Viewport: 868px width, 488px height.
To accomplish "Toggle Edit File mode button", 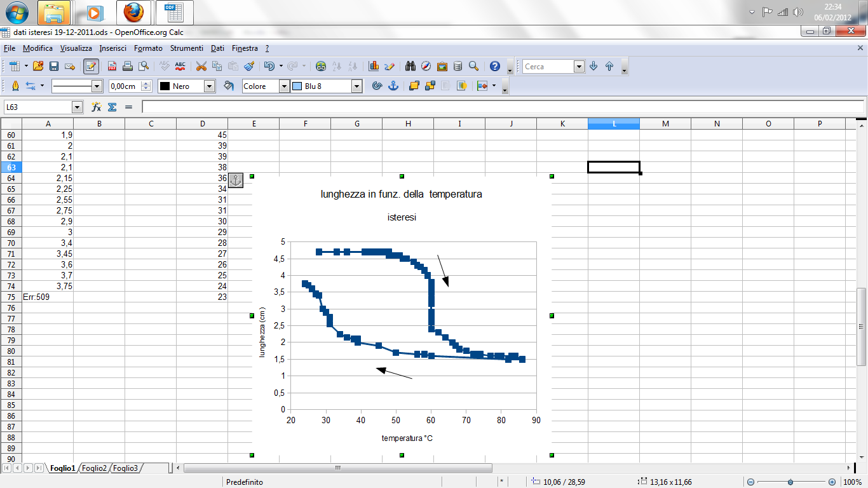I will 91,66.
